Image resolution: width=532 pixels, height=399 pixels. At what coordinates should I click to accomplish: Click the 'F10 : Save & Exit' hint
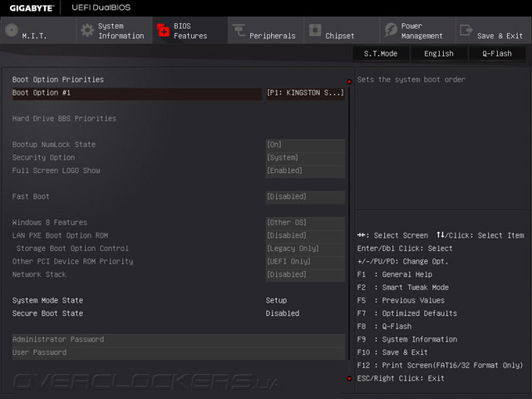point(392,352)
